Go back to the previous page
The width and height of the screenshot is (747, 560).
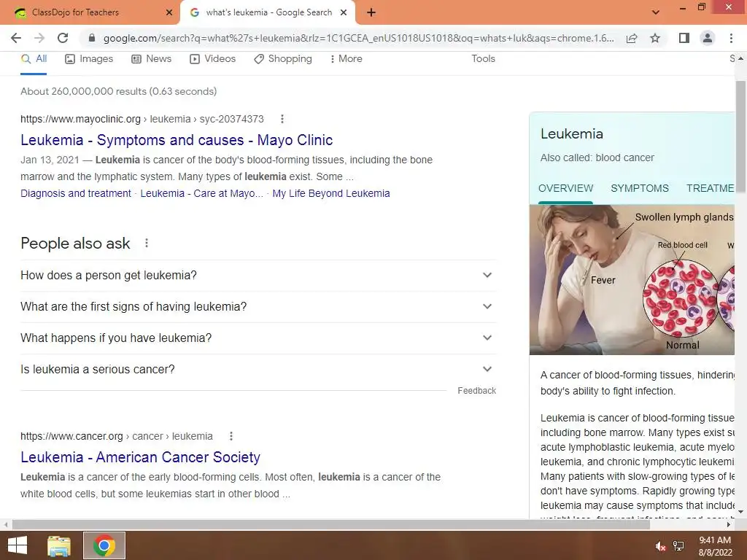(x=16, y=38)
